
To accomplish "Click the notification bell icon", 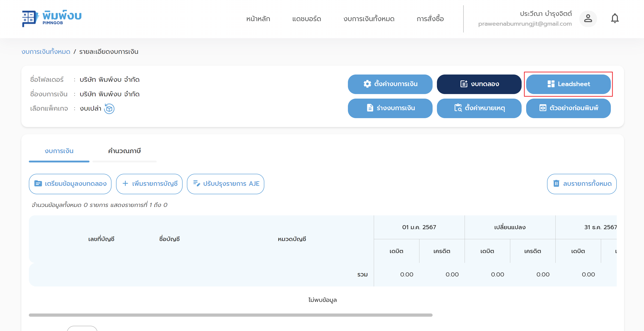I will 614,18.
